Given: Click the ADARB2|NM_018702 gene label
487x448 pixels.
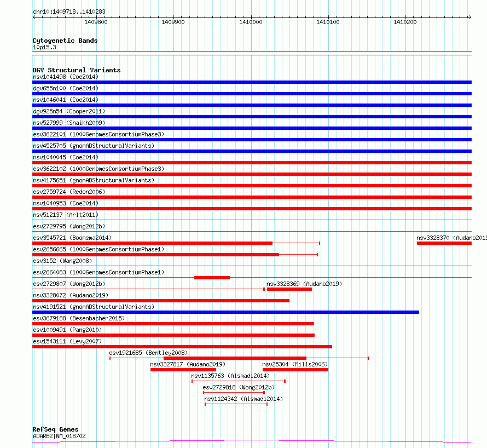Looking at the screenshot, I should (x=59, y=436).
